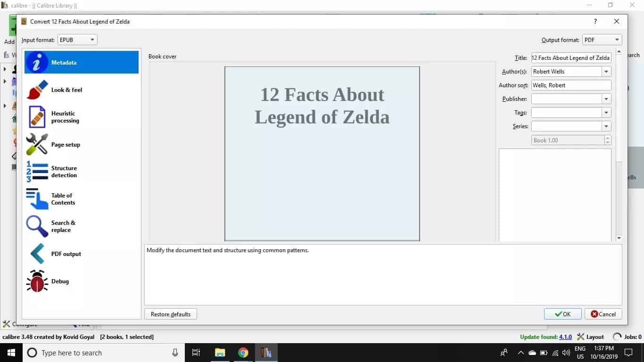Click the comments text area below Series

(x=555, y=195)
